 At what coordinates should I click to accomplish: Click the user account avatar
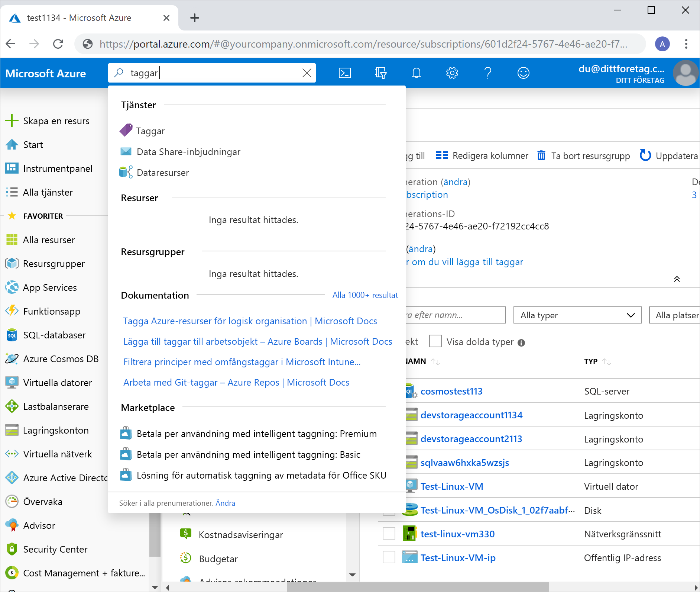coord(686,73)
